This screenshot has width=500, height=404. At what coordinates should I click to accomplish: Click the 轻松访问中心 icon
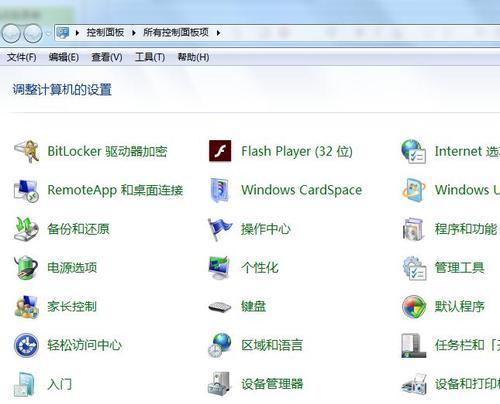26,345
